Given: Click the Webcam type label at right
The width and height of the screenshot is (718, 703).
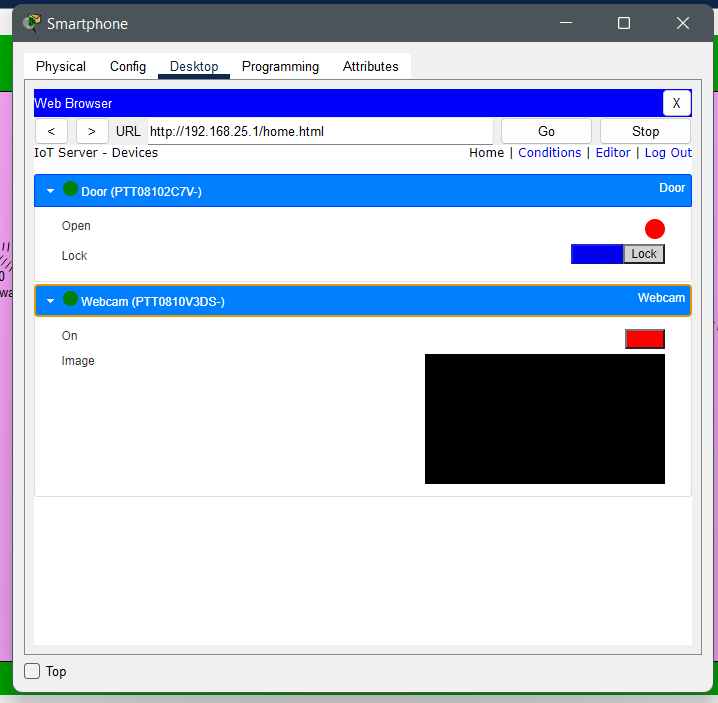Looking at the screenshot, I should coord(661,298).
